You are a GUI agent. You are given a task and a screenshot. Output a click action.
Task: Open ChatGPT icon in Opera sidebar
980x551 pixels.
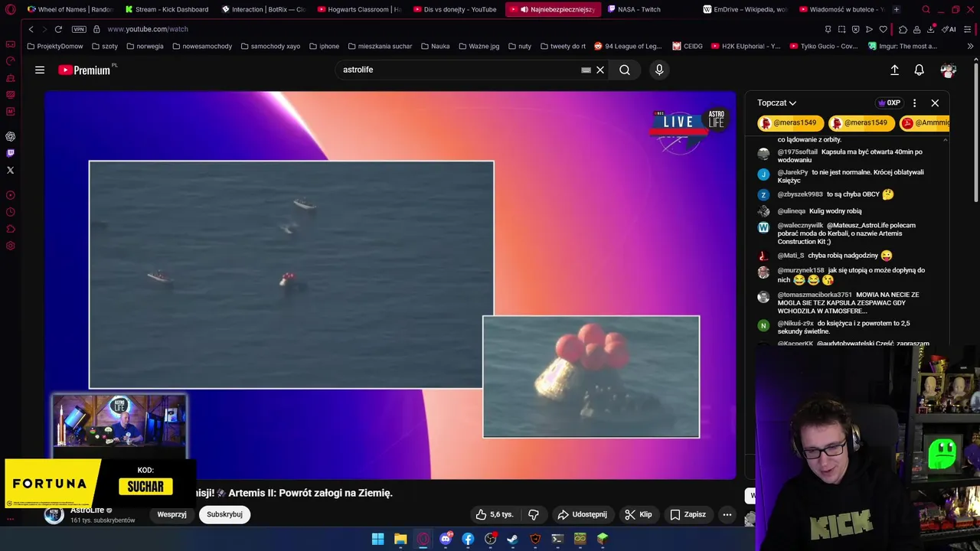click(10, 136)
